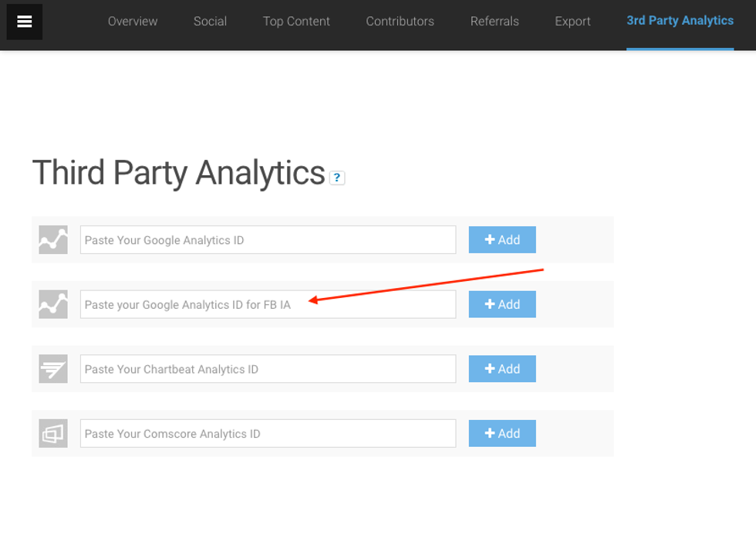Switch to the Overview tab
The height and width of the screenshot is (535, 756).
click(133, 22)
